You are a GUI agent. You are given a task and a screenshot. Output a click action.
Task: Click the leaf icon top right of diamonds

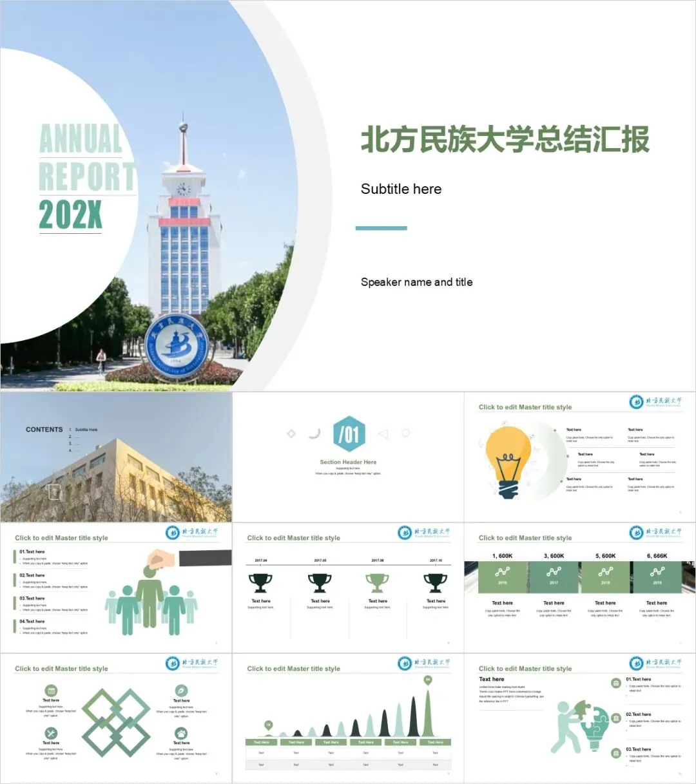click(x=181, y=691)
